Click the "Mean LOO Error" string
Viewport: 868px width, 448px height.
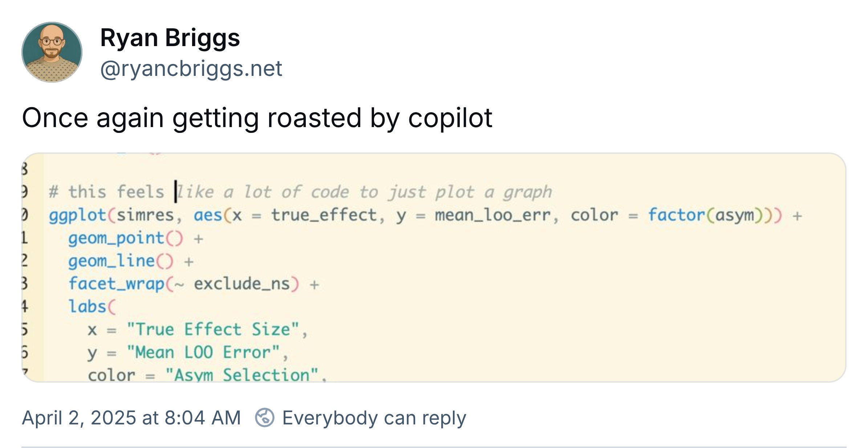(x=203, y=352)
